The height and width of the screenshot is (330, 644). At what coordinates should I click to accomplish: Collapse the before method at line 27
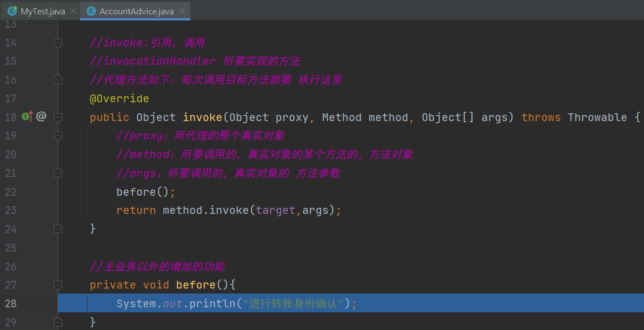58,285
